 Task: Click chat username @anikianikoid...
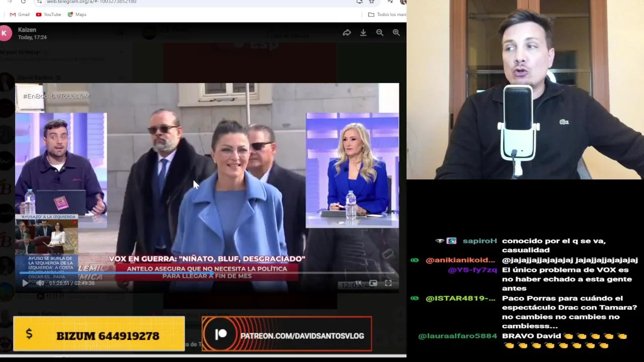[x=460, y=260]
